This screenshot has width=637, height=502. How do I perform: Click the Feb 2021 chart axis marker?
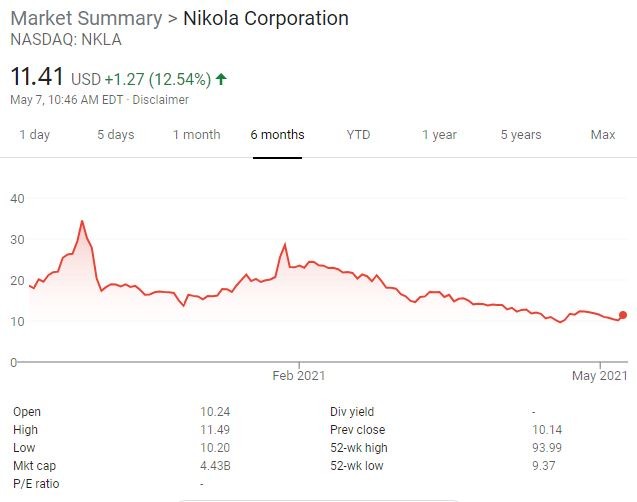coord(299,376)
